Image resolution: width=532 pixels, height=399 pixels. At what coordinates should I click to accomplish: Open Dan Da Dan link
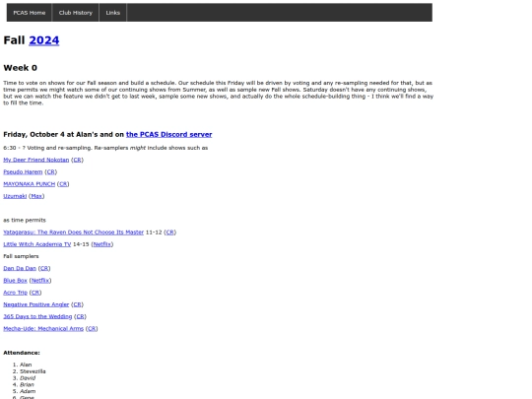click(x=20, y=268)
